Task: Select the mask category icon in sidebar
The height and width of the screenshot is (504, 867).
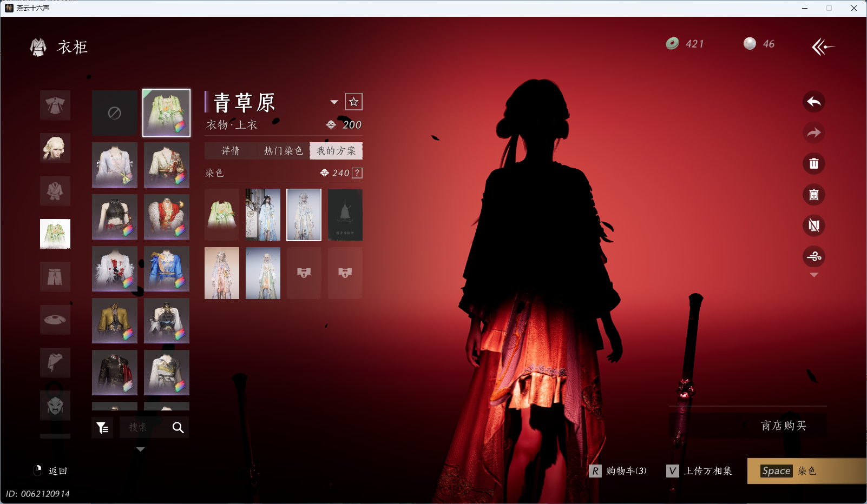Action: [x=55, y=405]
